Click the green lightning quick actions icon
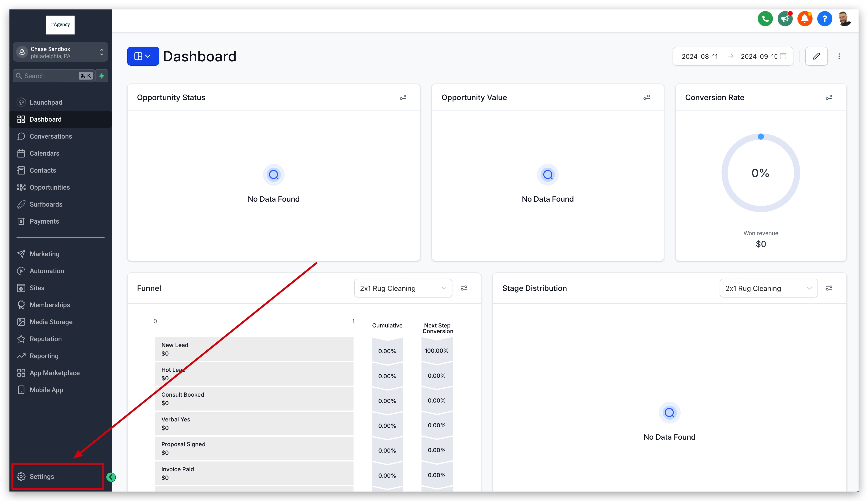 [102, 76]
